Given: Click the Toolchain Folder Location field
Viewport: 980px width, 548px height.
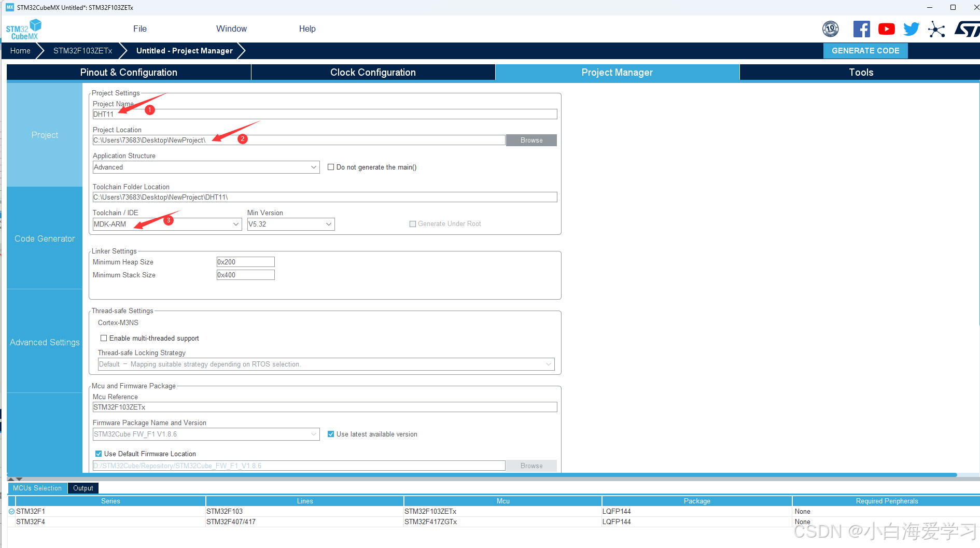Looking at the screenshot, I should 325,197.
